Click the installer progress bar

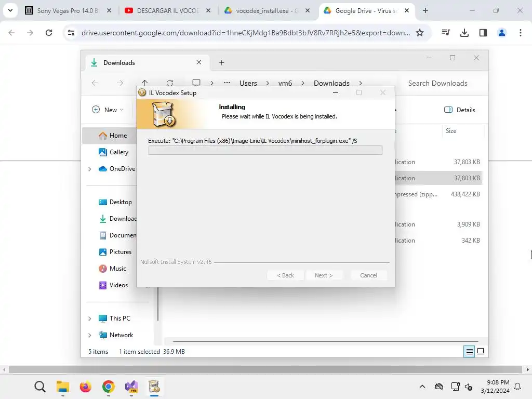click(x=265, y=150)
